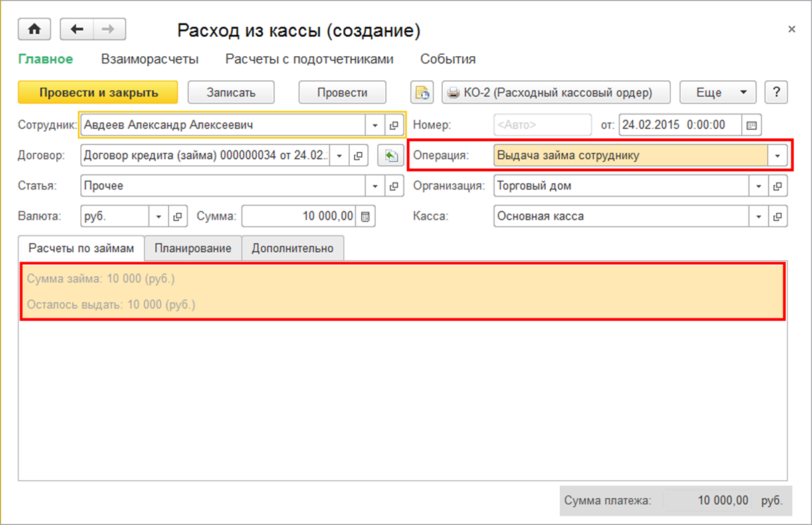
Task: Click the green arrow icon next to Договор
Action: click(389, 156)
